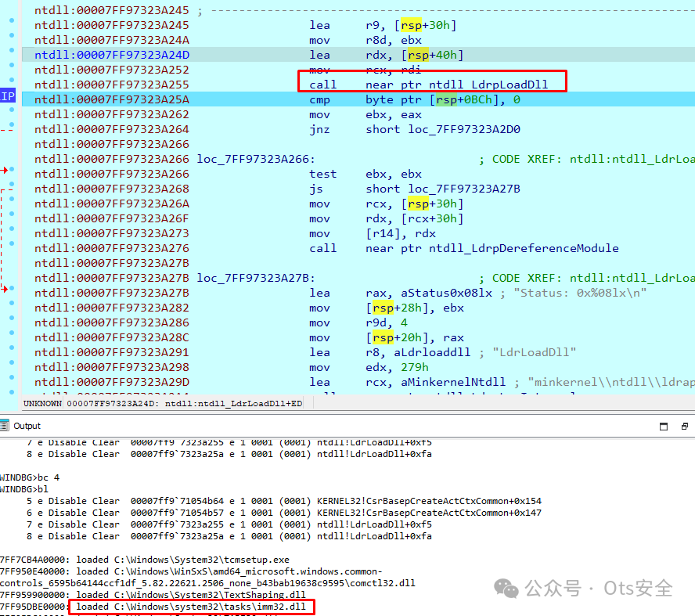This screenshot has height=616, width=695.
Task: Click the 'WINDBG>bl' command line
Action: 24,489
